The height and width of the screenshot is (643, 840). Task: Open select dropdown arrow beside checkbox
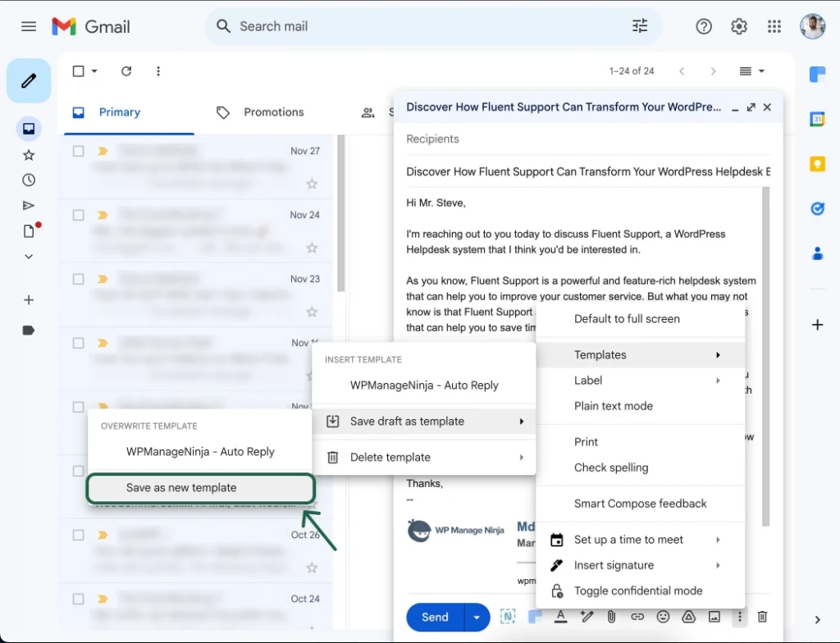click(94, 71)
